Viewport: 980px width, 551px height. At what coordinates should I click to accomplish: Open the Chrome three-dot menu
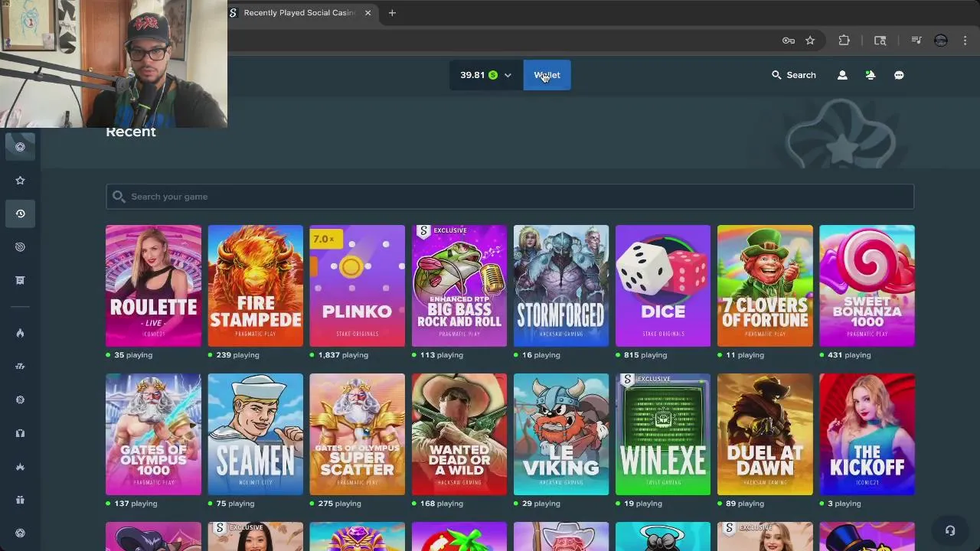pos(965,41)
